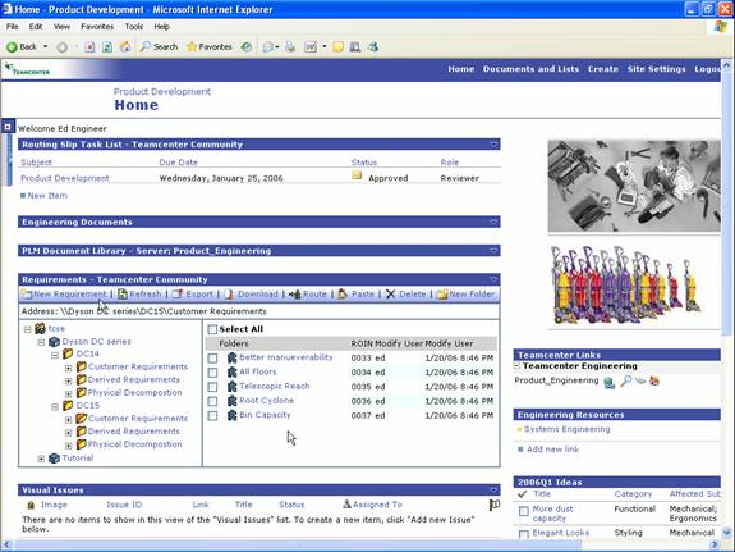Viewport: 735px width, 552px height.
Task: Open the Site Settings link
Action: pyautogui.click(x=656, y=69)
